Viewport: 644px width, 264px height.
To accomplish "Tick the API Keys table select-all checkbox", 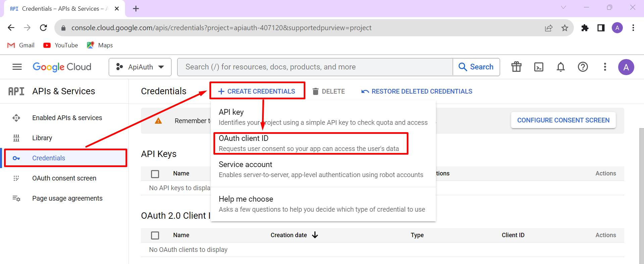I will [155, 174].
